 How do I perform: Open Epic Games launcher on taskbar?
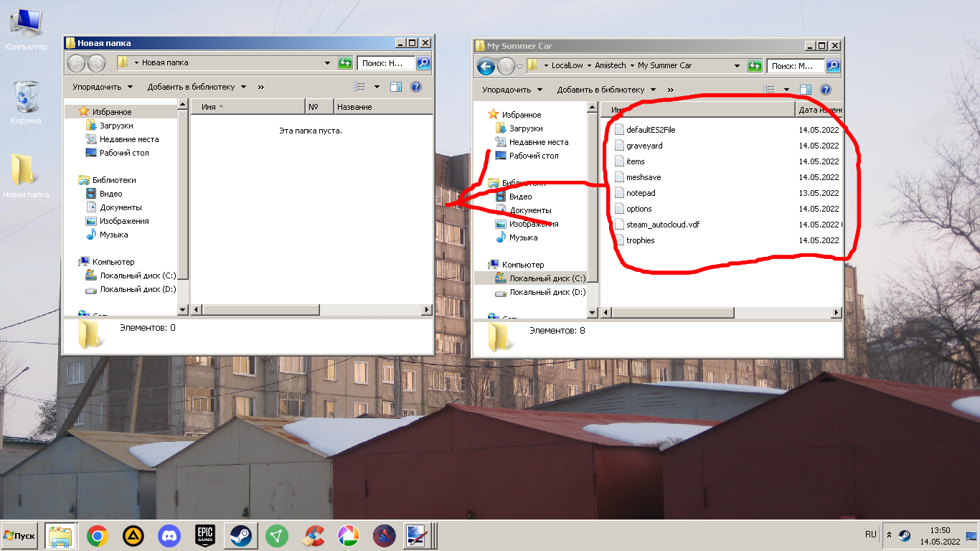(x=205, y=536)
